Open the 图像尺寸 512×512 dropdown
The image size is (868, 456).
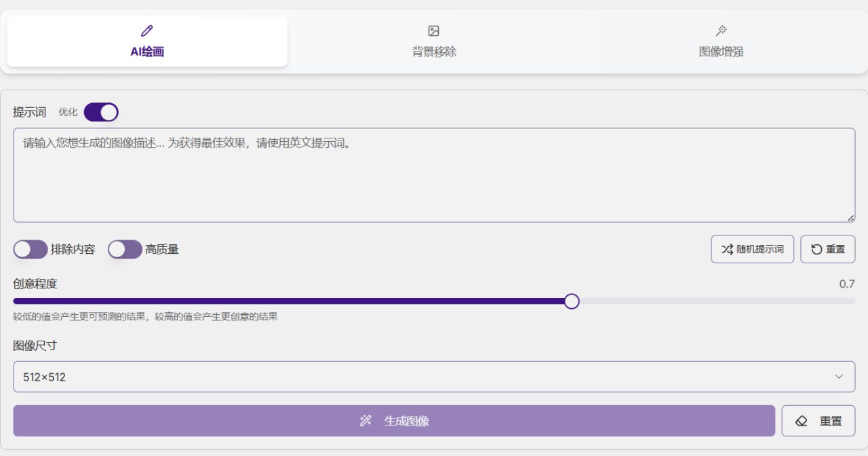coord(434,377)
